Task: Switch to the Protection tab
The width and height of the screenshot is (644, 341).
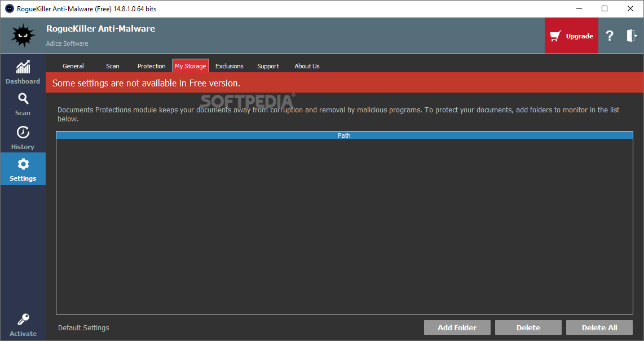Action: tap(151, 66)
